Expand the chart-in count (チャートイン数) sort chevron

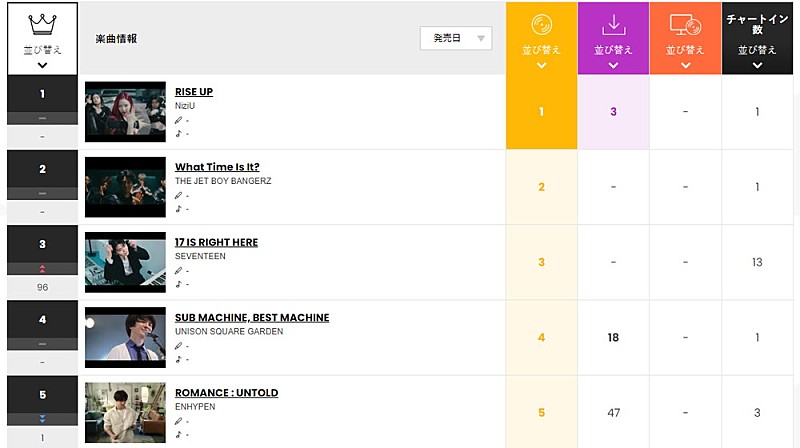pyautogui.click(x=757, y=66)
